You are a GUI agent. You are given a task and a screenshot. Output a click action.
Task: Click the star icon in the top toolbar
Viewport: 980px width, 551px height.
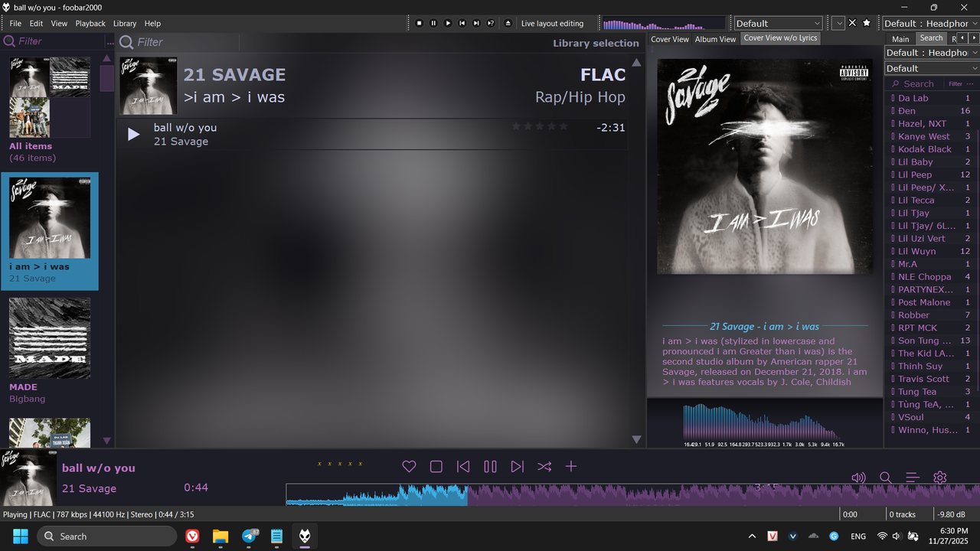coord(867,23)
